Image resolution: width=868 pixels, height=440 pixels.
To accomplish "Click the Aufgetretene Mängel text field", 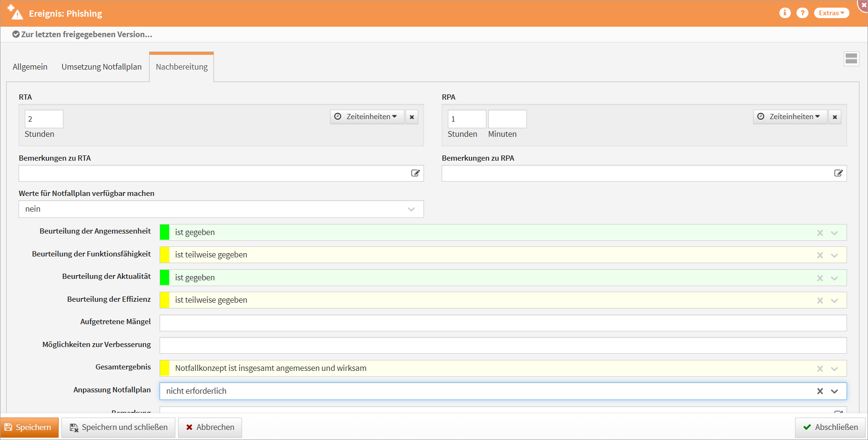I will (x=503, y=323).
